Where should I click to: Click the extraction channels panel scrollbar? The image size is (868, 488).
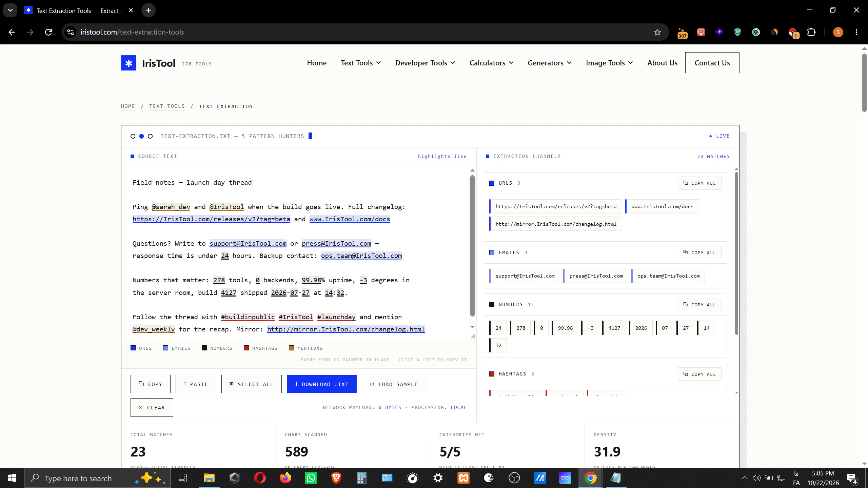point(736,254)
